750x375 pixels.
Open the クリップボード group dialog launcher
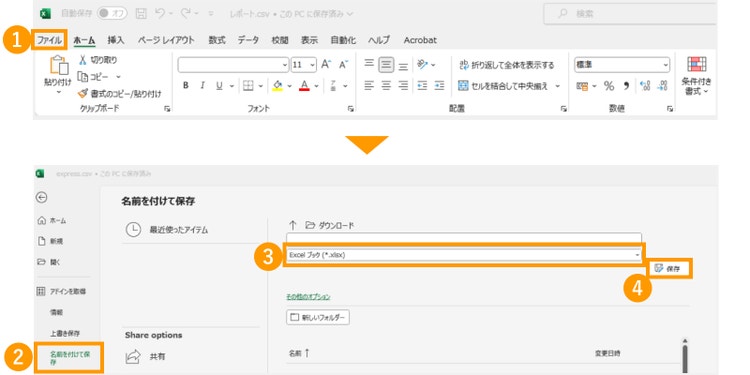coord(167,109)
